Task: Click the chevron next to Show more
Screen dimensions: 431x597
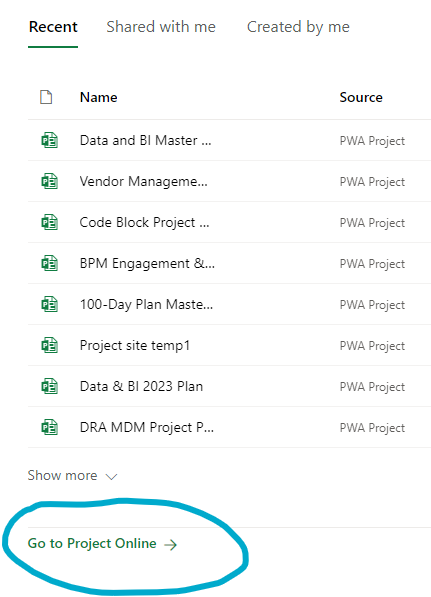Action: [x=111, y=477]
